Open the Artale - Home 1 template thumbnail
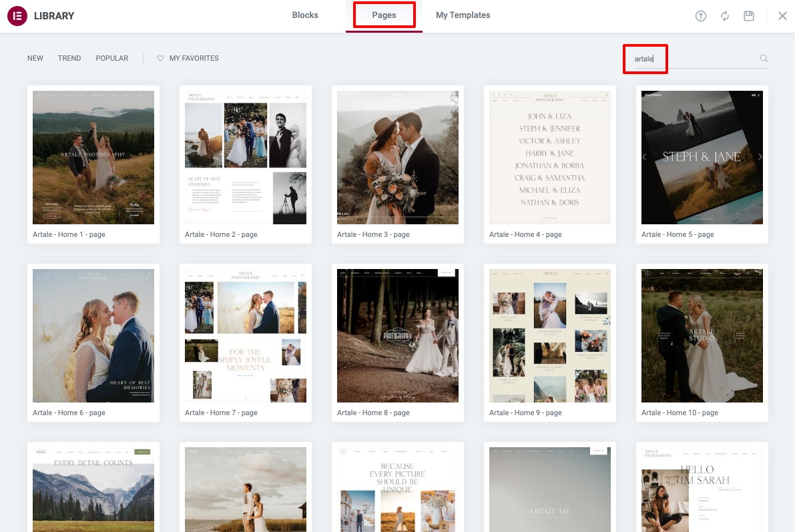Image resolution: width=795 pixels, height=532 pixels. 93,157
